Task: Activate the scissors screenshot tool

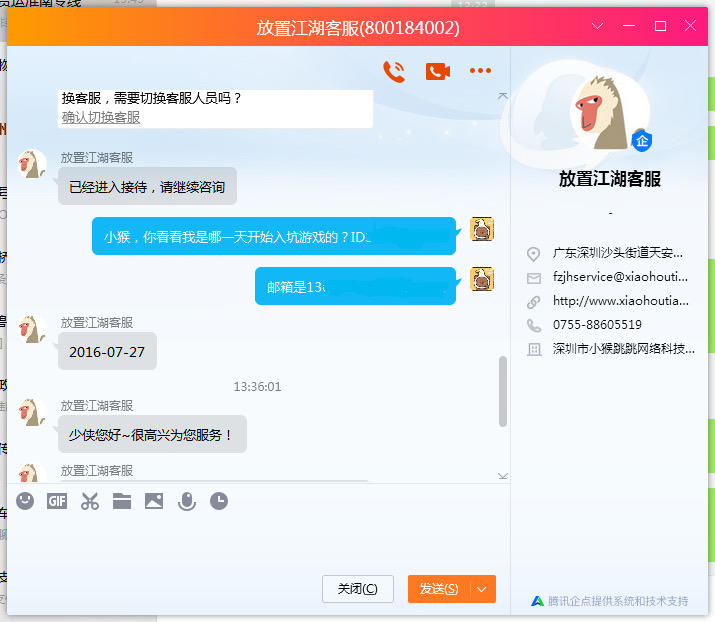Action: coord(90,501)
